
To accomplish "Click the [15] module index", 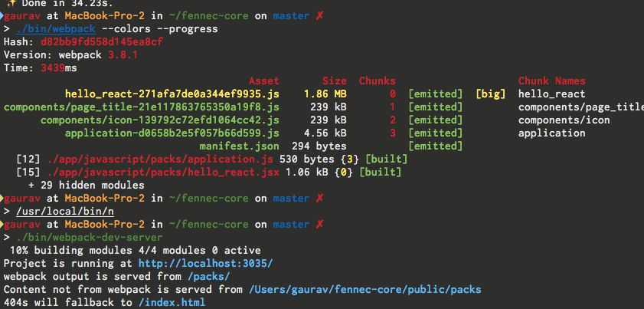I will pyautogui.click(x=28, y=173).
